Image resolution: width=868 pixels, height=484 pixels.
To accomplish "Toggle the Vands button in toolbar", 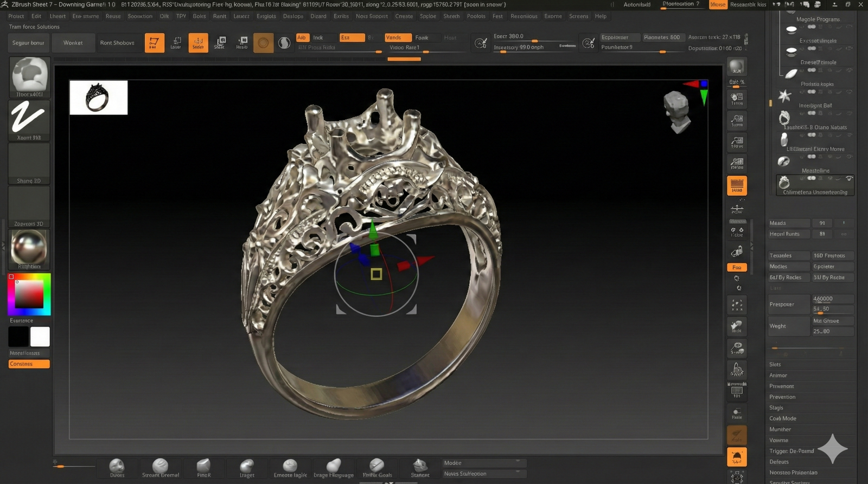I will coord(398,37).
